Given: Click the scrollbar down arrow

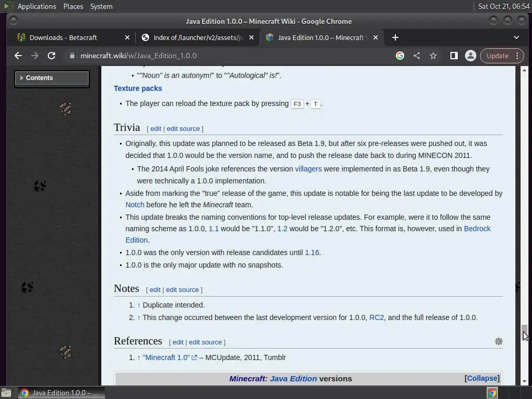Looking at the screenshot, I should (524, 381).
